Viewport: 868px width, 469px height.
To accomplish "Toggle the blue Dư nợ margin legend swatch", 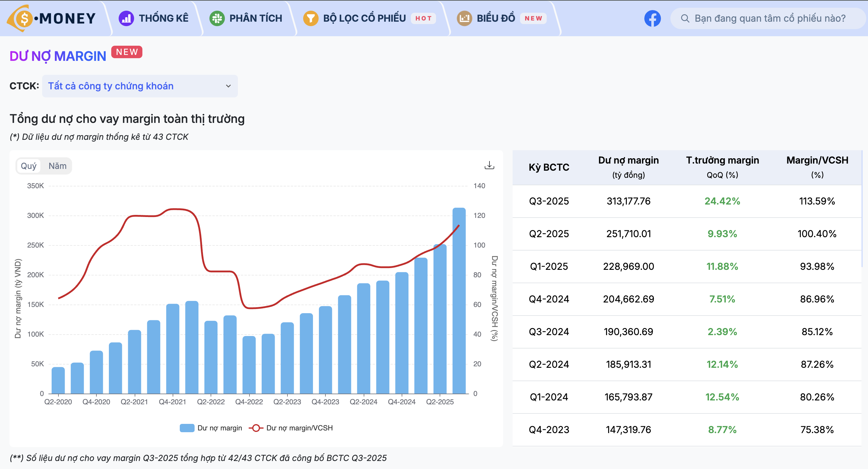I will 187,428.
